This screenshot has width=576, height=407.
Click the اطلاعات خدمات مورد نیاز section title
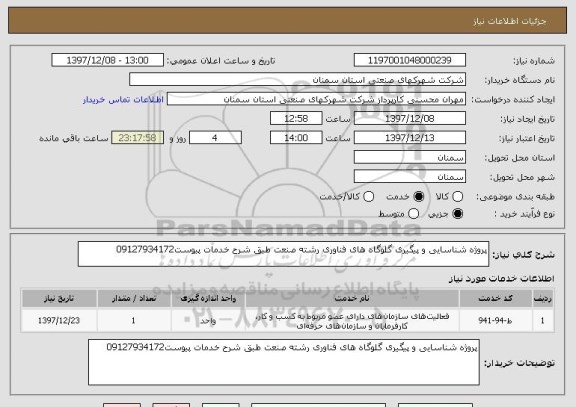point(501,279)
